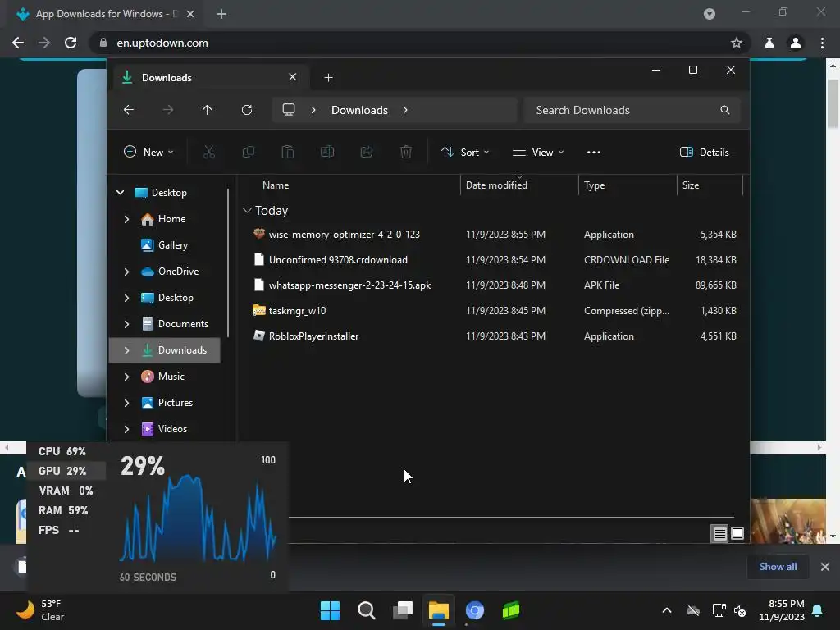Select the wise-memory-optimizer-4-2-0-123 file

pyautogui.click(x=493, y=234)
